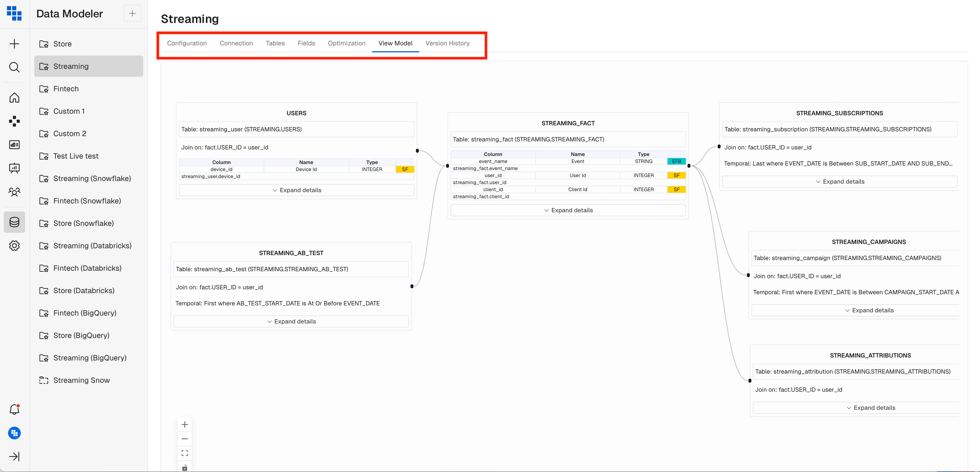Expand details of STREAMING_FACT table
980x472 pixels.
[x=568, y=210]
